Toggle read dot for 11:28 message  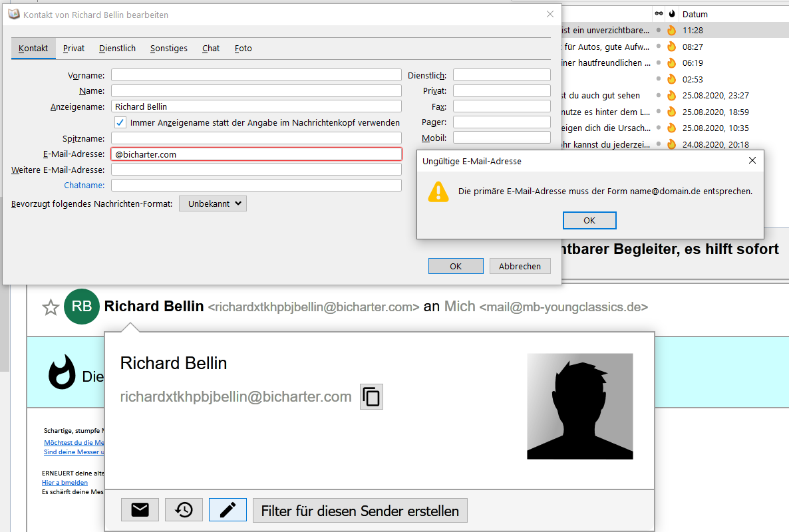click(x=658, y=30)
